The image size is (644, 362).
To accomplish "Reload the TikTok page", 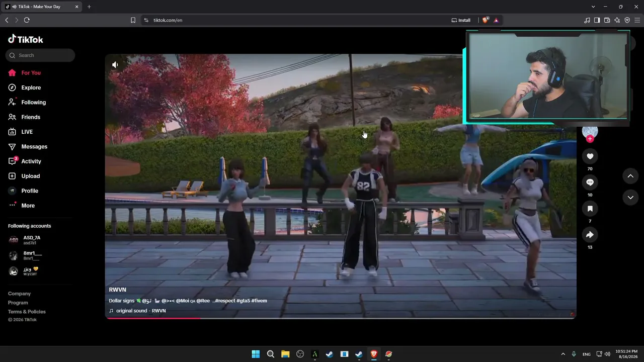I will [27, 20].
